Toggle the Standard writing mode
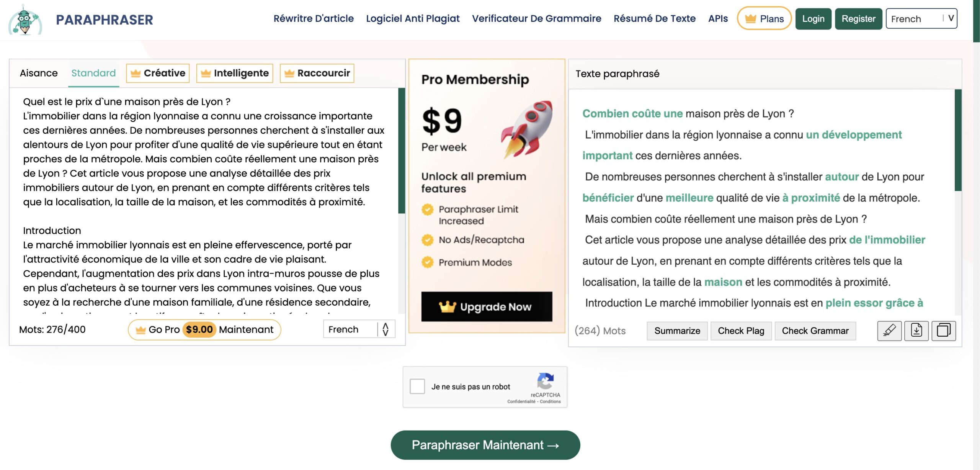 tap(93, 73)
